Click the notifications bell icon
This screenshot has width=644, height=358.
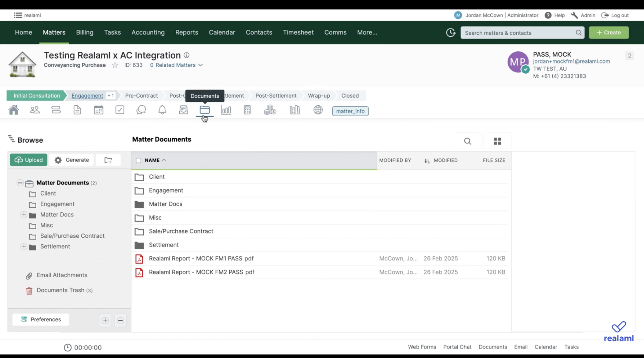tap(162, 110)
